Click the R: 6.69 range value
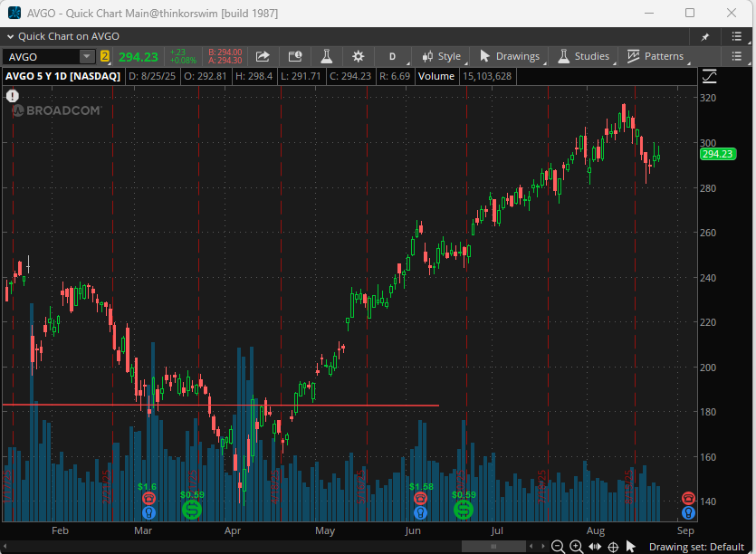756x554 pixels. point(395,76)
